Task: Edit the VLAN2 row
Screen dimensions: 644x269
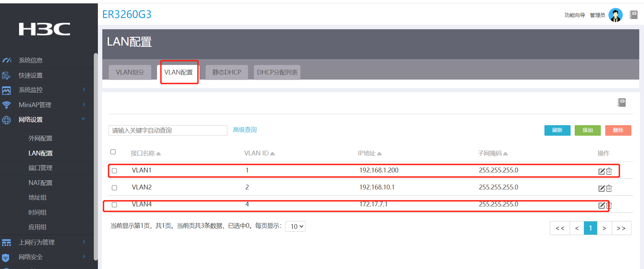Action: (x=602, y=188)
